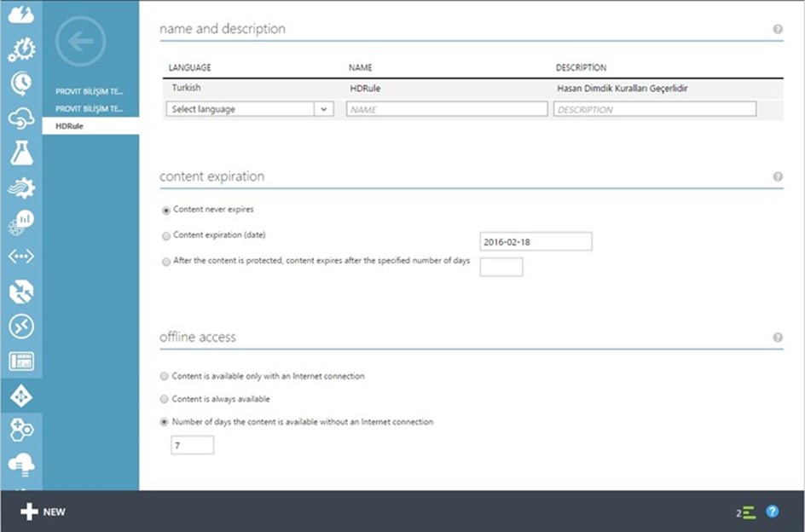This screenshot has height=532, width=805.
Task: Select the Active Directory diamond sidebar icon
Action: click(x=21, y=396)
